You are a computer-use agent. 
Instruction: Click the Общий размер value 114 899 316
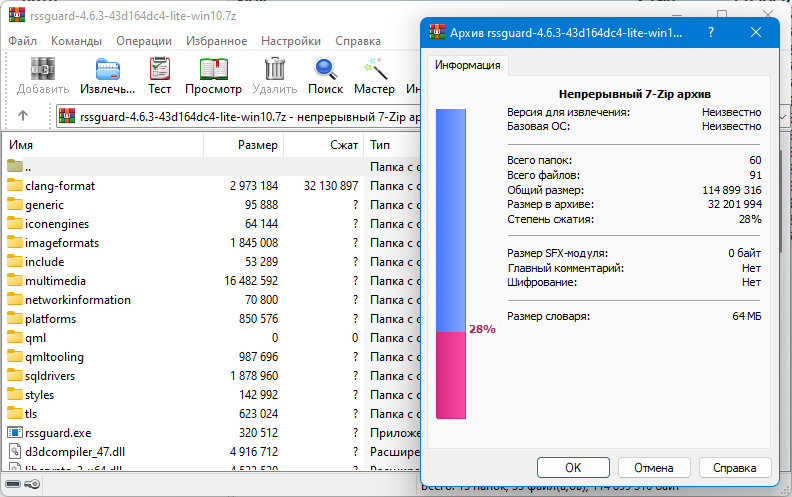coord(731,190)
